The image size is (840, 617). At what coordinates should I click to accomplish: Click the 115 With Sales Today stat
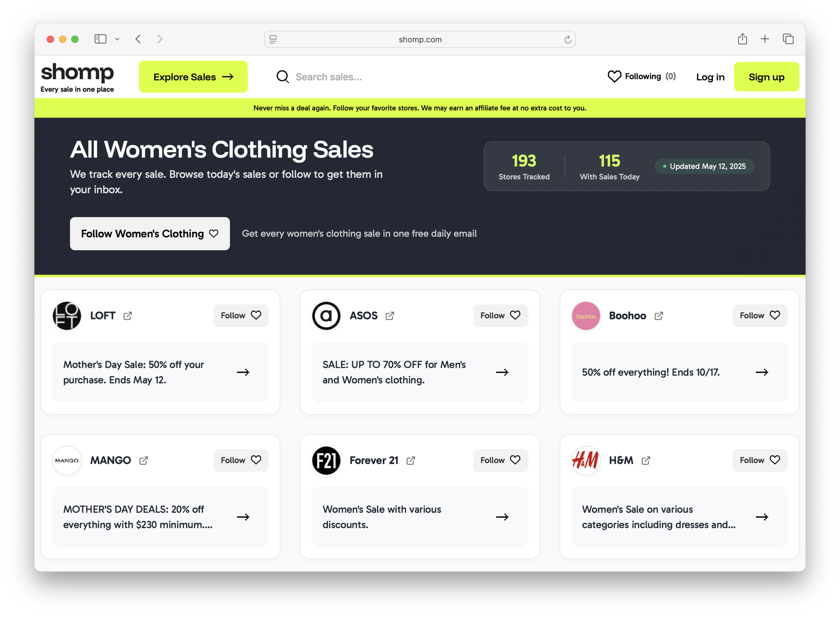(610, 166)
